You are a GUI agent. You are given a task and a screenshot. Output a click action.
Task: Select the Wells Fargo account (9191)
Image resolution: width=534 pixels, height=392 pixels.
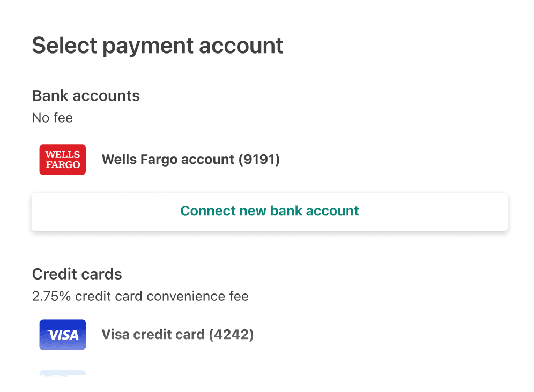(190, 159)
